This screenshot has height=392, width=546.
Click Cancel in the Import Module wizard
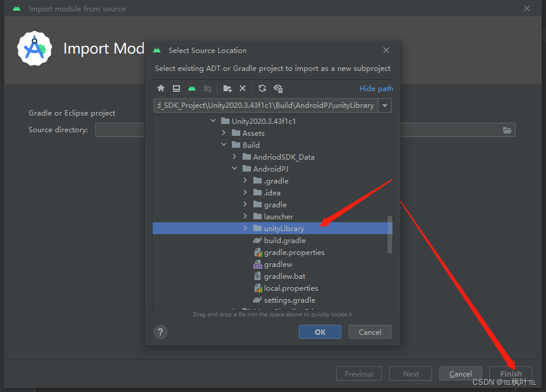pos(461,374)
